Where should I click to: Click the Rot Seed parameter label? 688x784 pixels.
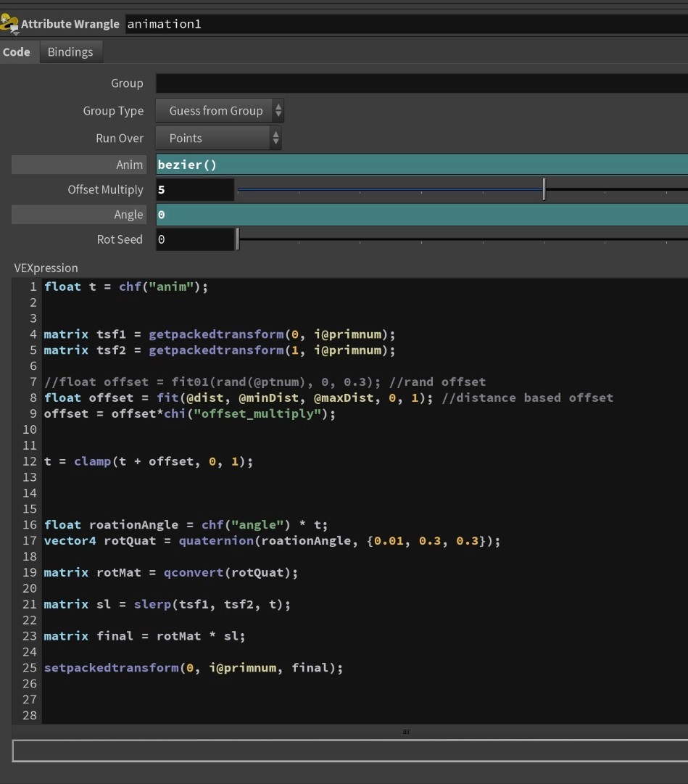coord(120,239)
